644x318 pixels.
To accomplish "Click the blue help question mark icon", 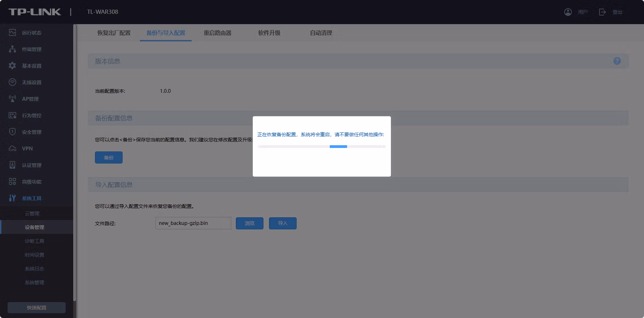I will (x=617, y=61).
